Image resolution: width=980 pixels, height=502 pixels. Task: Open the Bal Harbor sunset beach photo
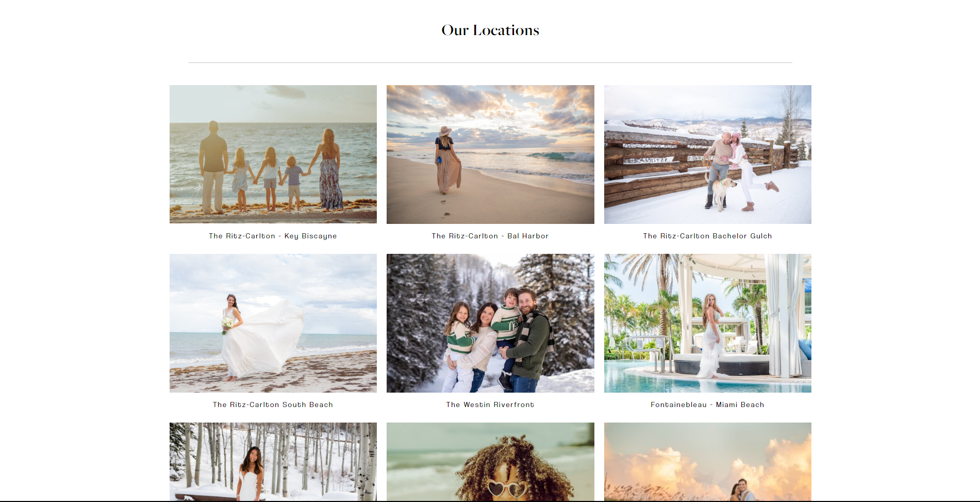coord(490,154)
